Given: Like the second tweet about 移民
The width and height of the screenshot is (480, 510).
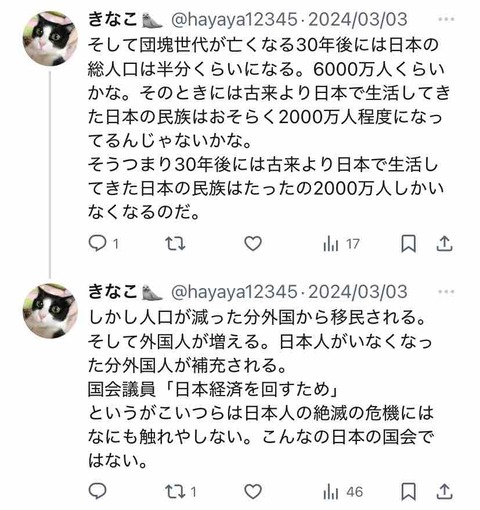Looking at the screenshot, I should (x=253, y=491).
